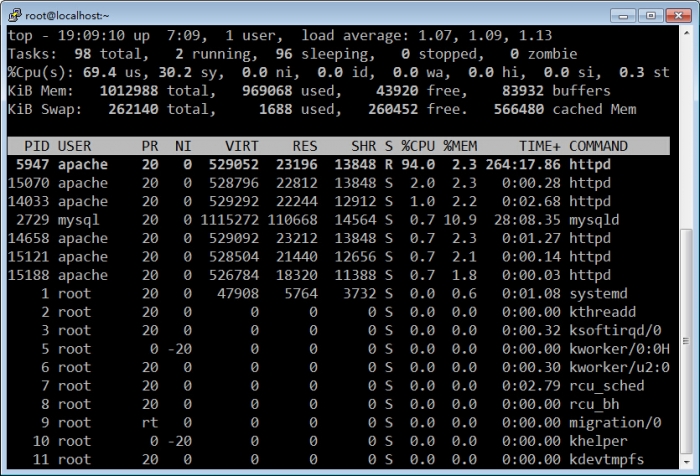This screenshot has height=476, width=700.
Task: Click the kworker/0:0H command name
Action: click(x=619, y=349)
